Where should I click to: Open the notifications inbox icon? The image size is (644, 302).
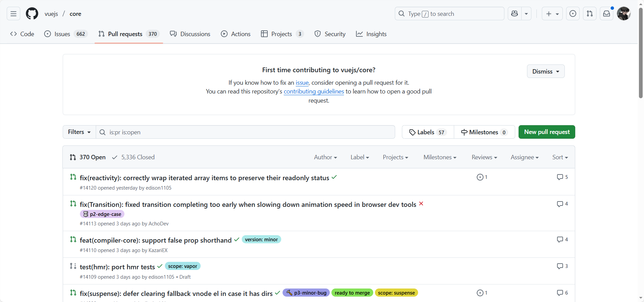607,14
